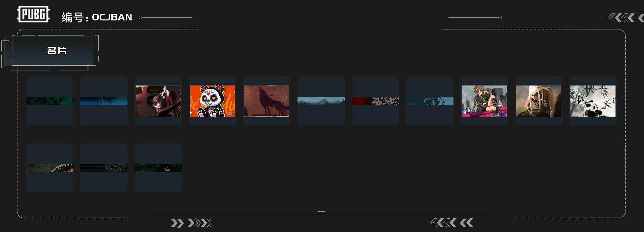Select the blue striped namecard

(104, 101)
